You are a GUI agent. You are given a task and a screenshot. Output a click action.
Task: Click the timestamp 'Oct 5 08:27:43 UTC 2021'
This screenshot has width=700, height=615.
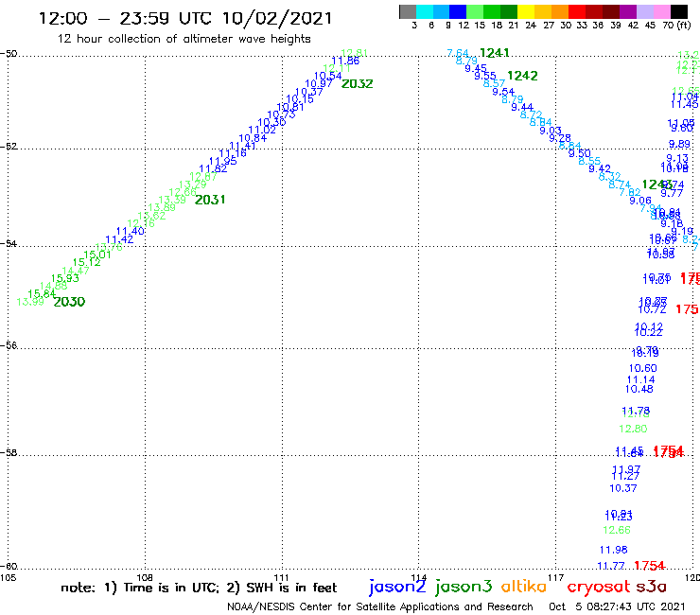click(x=617, y=607)
